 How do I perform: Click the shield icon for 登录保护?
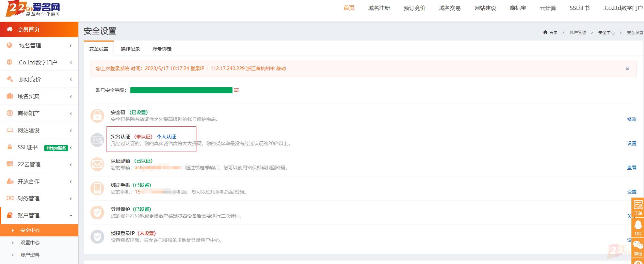pos(97,213)
